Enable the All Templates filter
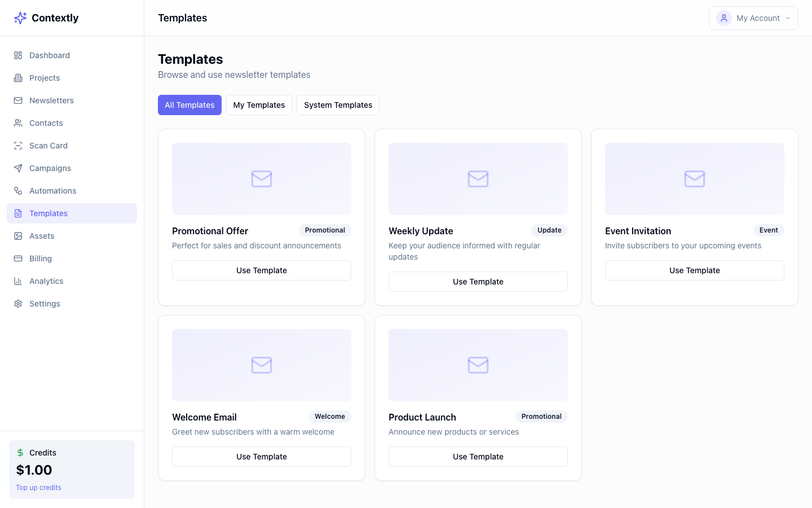 coord(189,105)
